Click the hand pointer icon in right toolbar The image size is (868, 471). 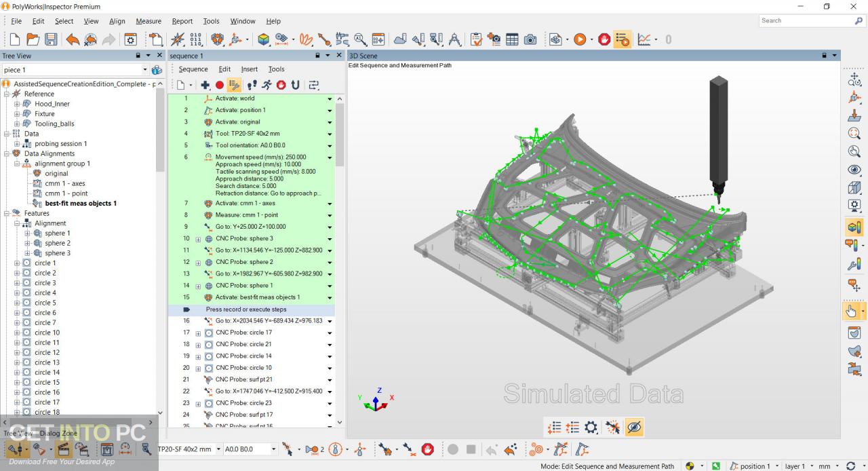[851, 312]
